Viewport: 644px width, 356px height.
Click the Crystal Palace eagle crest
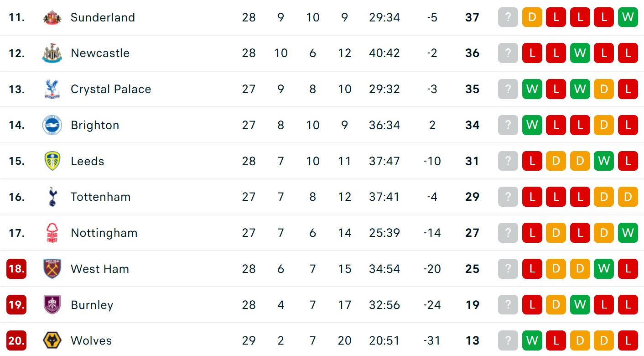click(52, 89)
